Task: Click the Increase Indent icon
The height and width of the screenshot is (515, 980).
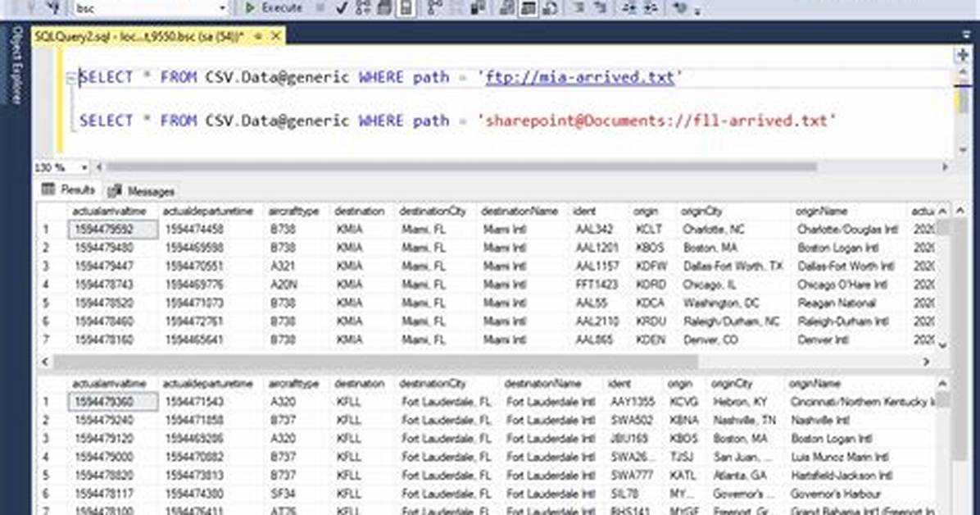Action: click(651, 8)
